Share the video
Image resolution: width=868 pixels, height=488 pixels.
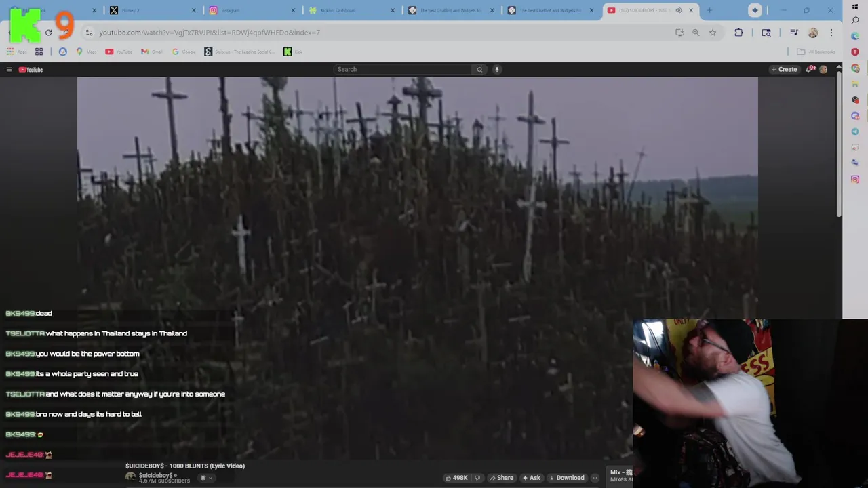point(502,478)
